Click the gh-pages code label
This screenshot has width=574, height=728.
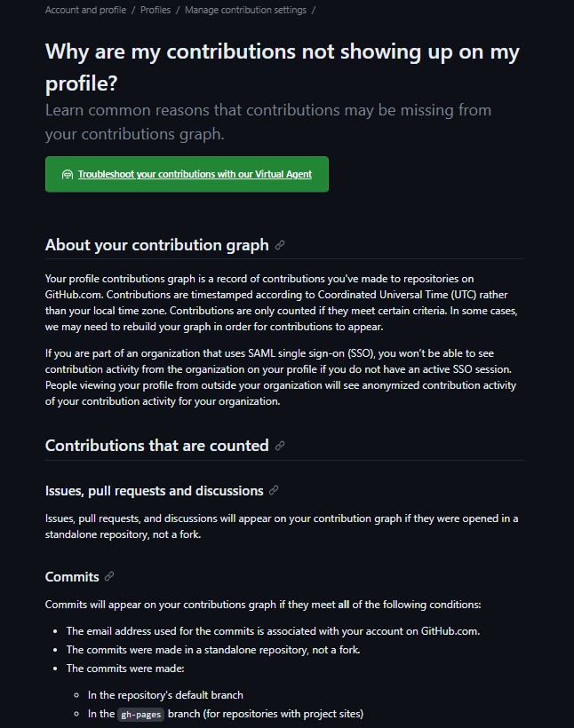pyautogui.click(x=140, y=714)
